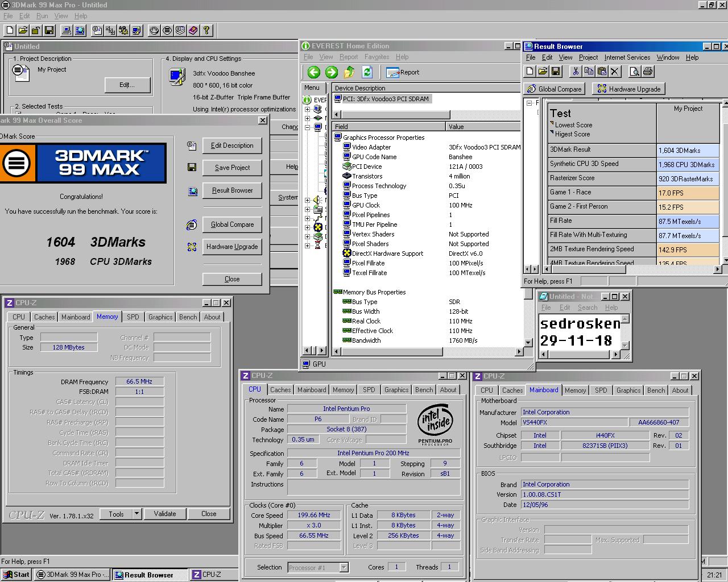The image size is (728, 582).
Task: Click Hardware Upgrade in Result Browser toolbar
Action: click(x=628, y=89)
